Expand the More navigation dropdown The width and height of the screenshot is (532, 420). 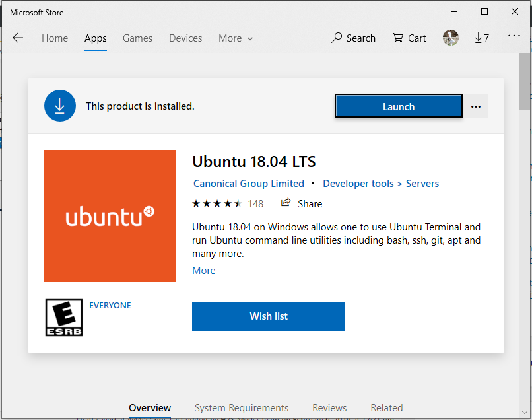[236, 38]
